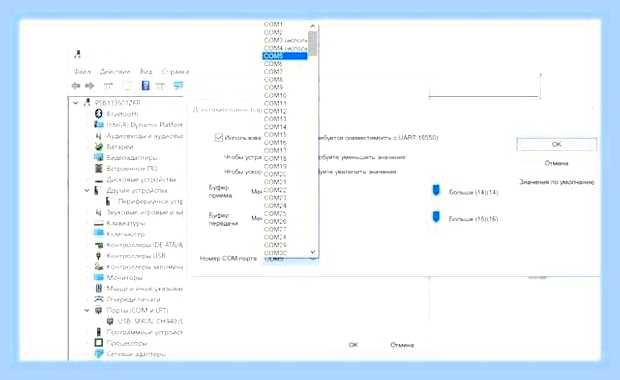
Task: Select the Очереди печати printer icon
Action: [99, 299]
